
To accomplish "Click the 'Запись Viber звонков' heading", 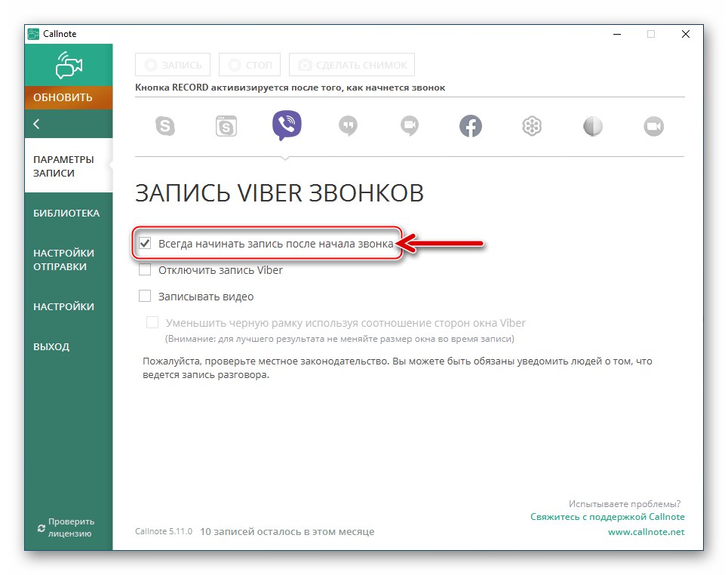I will (279, 193).
